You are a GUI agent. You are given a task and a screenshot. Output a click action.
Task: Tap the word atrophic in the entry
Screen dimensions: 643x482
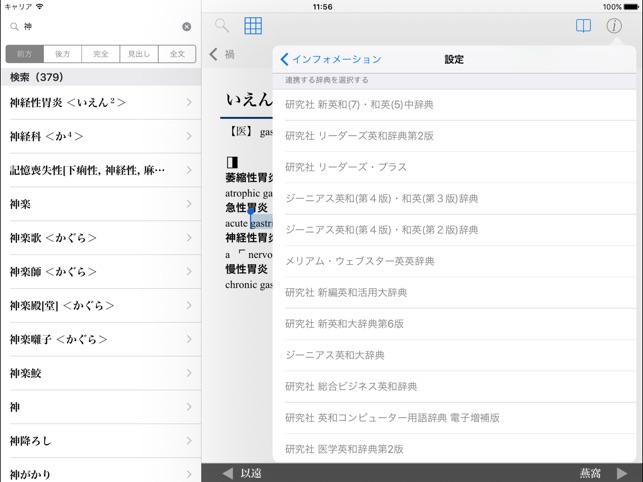point(242,193)
